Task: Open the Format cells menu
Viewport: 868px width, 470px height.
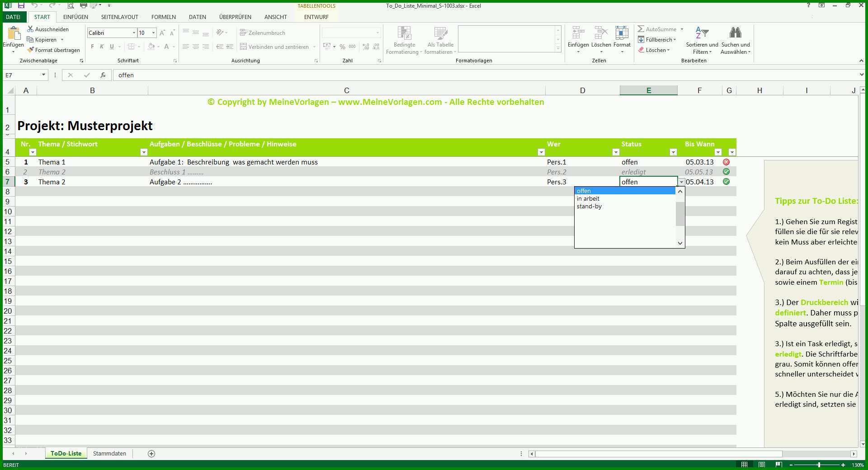Action: (x=622, y=40)
